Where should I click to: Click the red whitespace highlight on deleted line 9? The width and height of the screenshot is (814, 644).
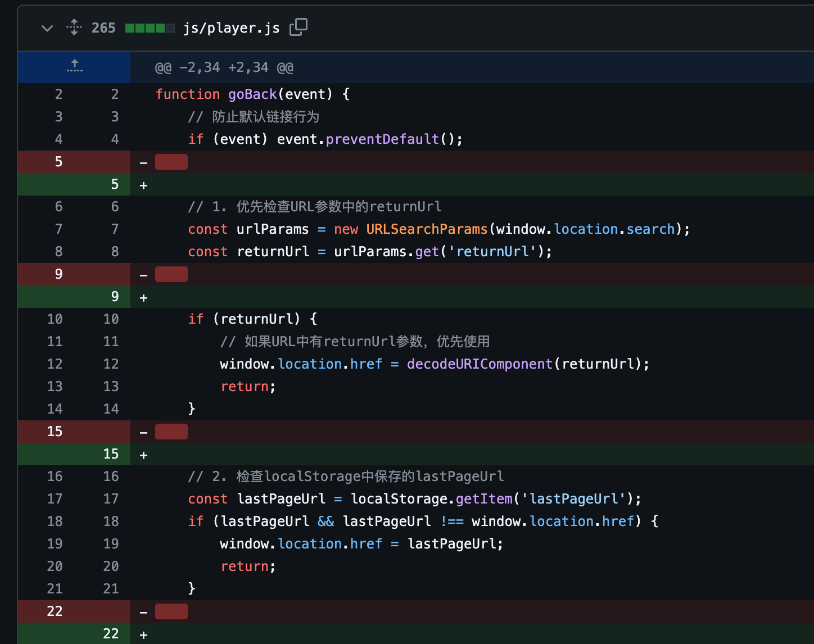pyautogui.click(x=171, y=274)
